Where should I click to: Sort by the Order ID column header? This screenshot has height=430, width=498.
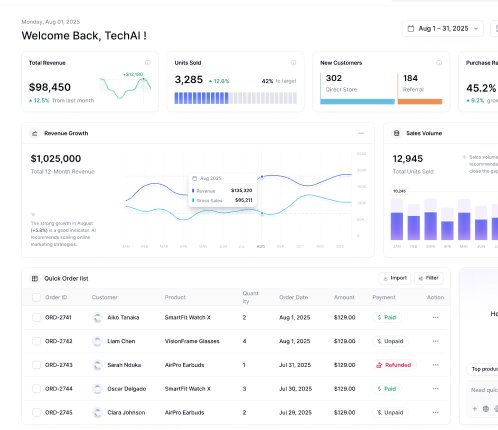(56, 297)
